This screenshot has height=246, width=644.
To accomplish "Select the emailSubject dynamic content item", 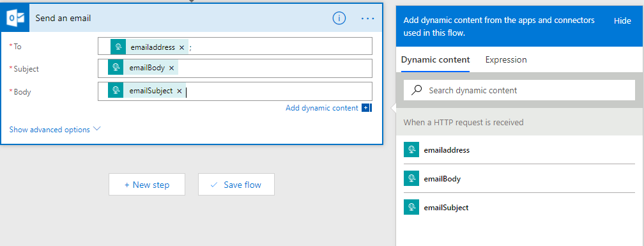I will pos(519,208).
